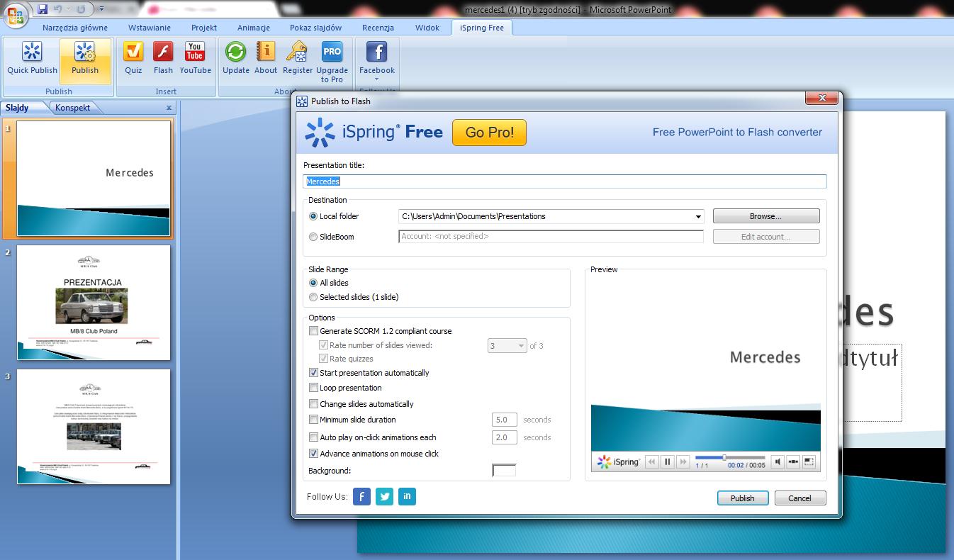Click the Twitter icon next to Follow Us
954x560 pixels.
(384, 496)
